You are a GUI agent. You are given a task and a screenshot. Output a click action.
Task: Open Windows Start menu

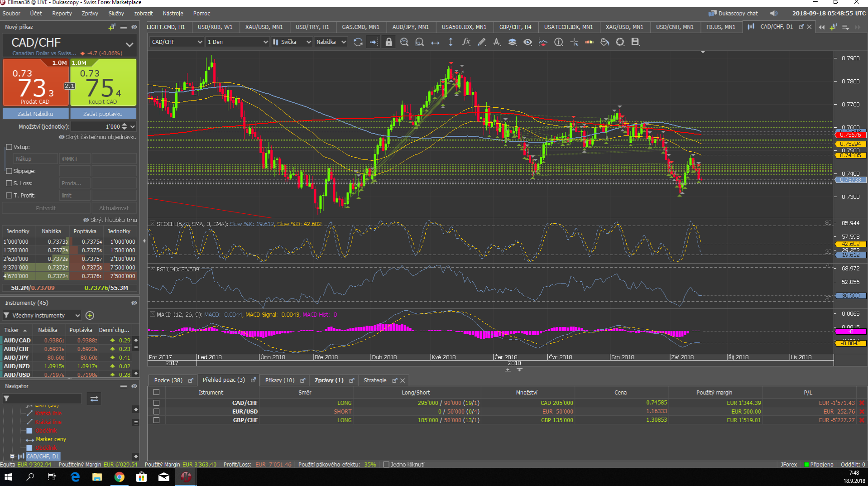coord(8,476)
